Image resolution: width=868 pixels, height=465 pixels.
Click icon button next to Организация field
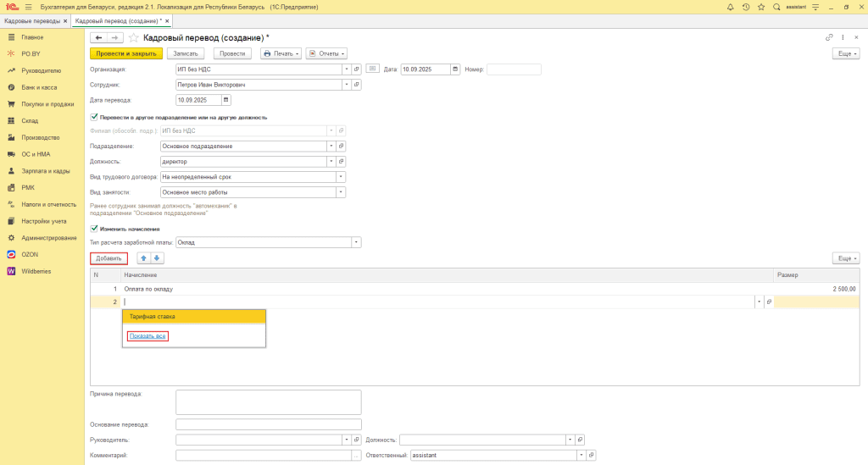click(373, 69)
